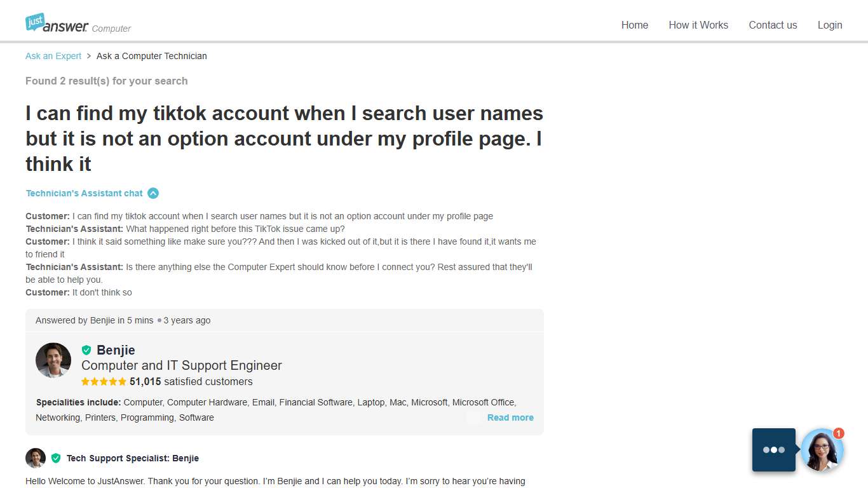The width and height of the screenshot is (868, 488).
Task: Open the How it Works page
Action: click(x=698, y=25)
